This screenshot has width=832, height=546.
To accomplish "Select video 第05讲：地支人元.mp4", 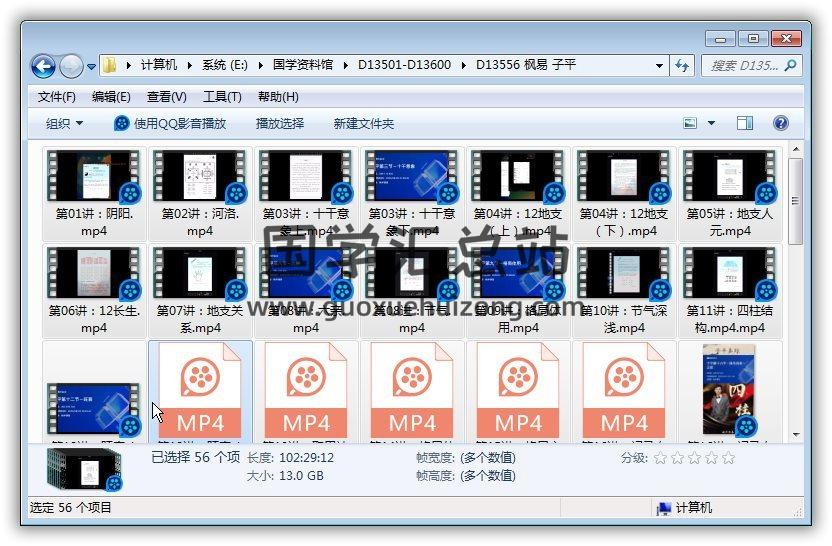I will click(x=730, y=194).
